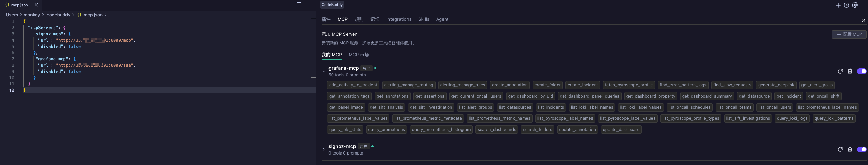Click the add_activity_to_incident tool tag
The width and height of the screenshot is (868, 165).
coord(353,85)
